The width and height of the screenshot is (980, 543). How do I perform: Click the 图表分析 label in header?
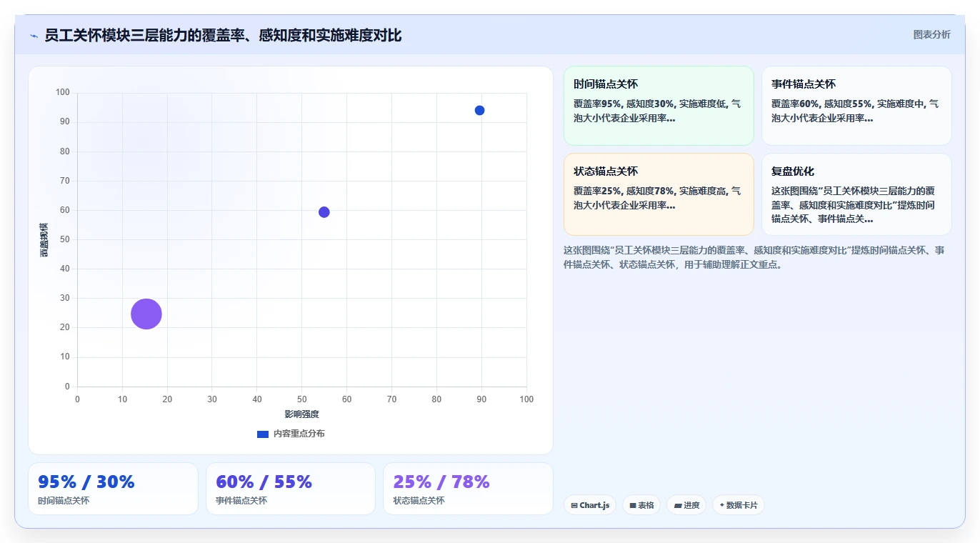tap(932, 34)
